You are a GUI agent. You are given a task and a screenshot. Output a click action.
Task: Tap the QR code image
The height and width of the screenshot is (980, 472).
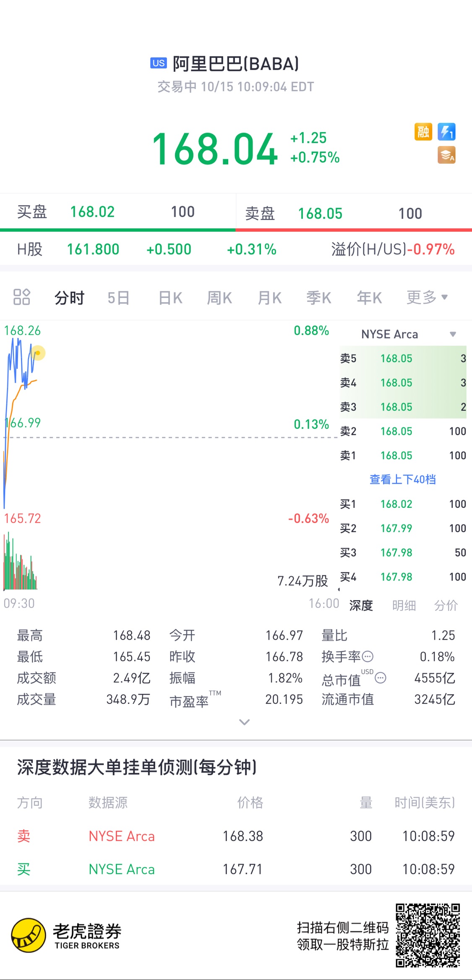428,935
